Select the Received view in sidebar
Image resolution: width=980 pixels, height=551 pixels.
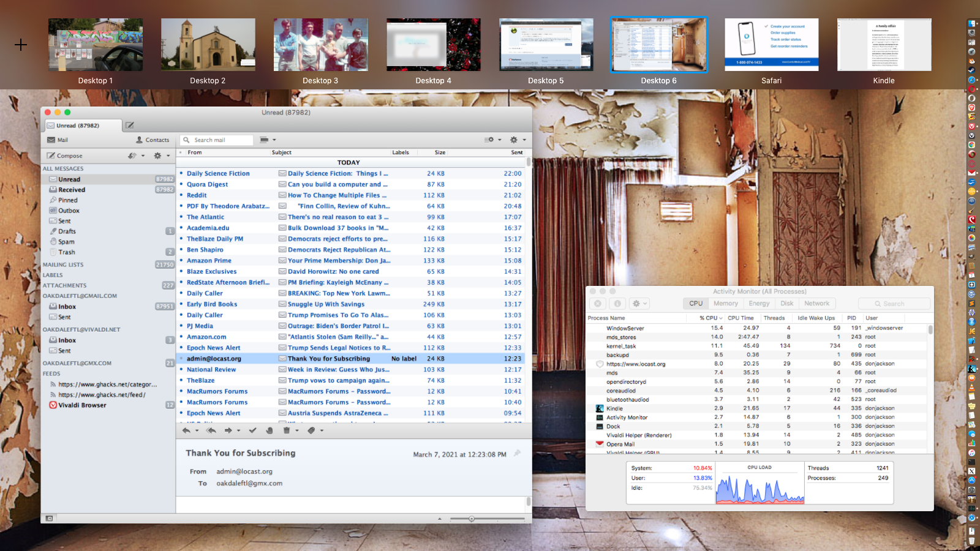(108, 190)
